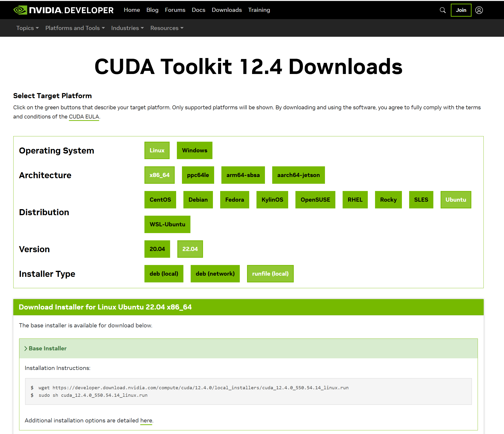Choose x86_64 architecture
This screenshot has width=504, height=434.
click(159, 175)
